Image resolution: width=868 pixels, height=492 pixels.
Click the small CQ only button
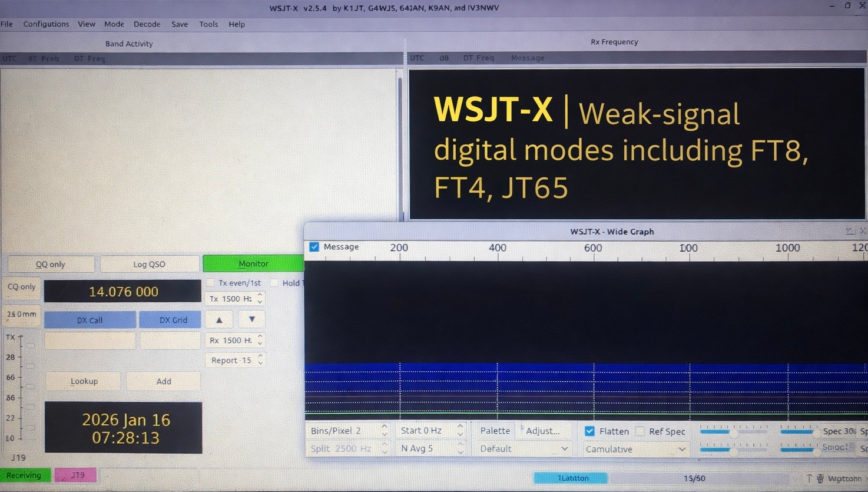point(21,287)
